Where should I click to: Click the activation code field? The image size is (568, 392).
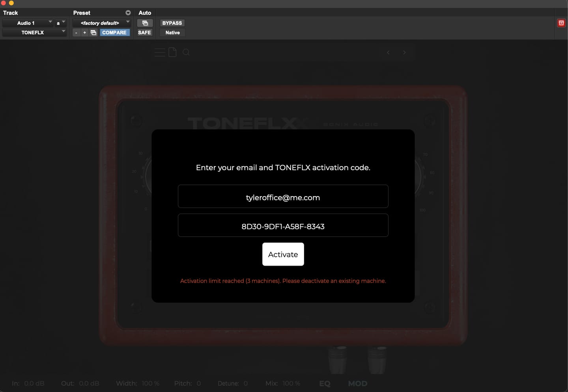pos(283,225)
